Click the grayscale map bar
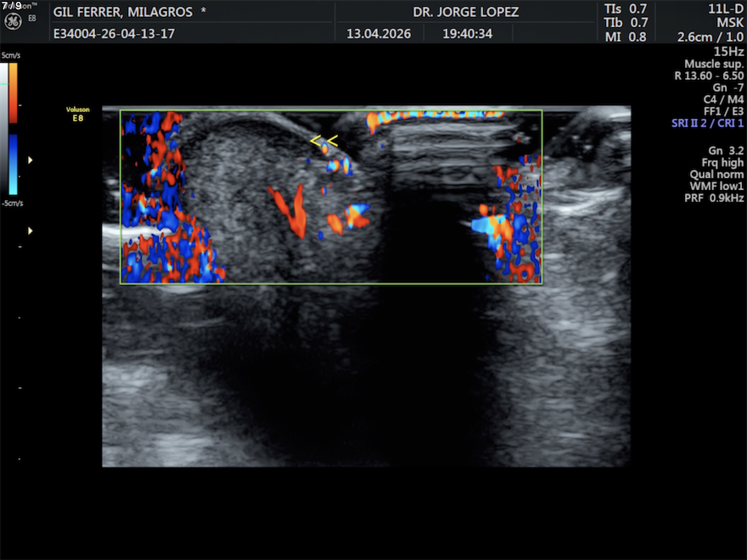The height and width of the screenshot is (560, 747). coord(4,127)
